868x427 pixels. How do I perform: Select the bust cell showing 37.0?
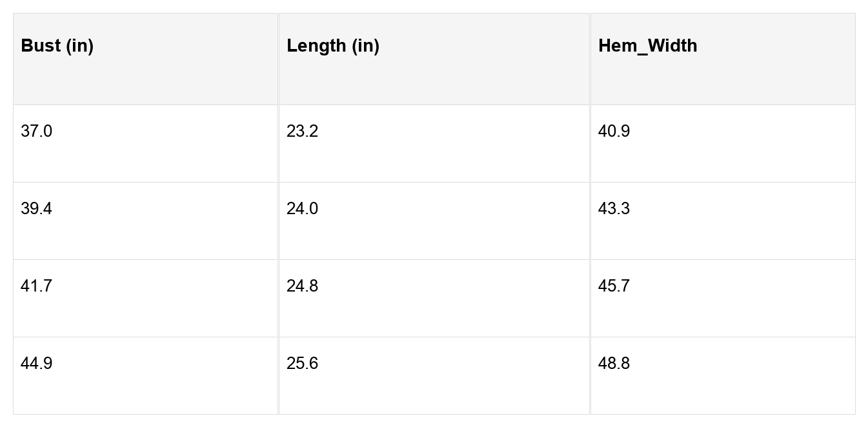coord(37,132)
